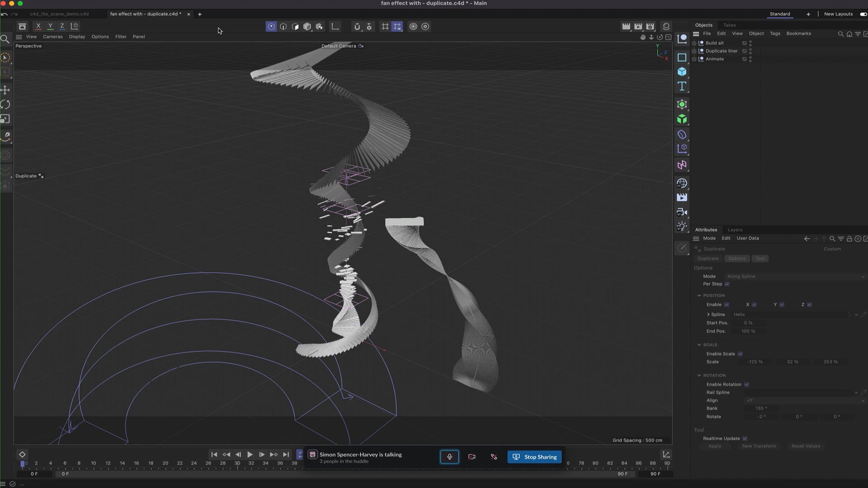Collapse the ROTATION section
Image resolution: width=868 pixels, height=488 pixels.
[700, 375]
